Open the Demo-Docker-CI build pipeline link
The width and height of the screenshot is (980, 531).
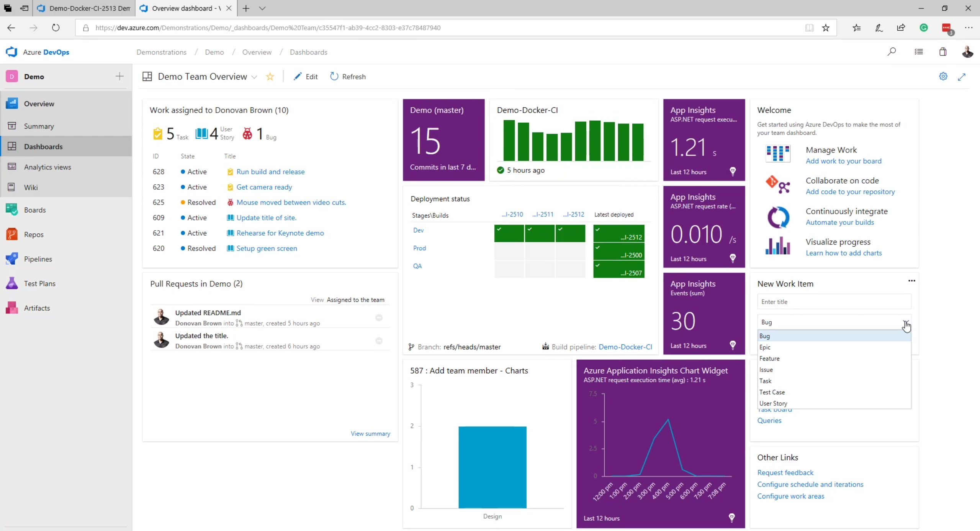click(625, 347)
